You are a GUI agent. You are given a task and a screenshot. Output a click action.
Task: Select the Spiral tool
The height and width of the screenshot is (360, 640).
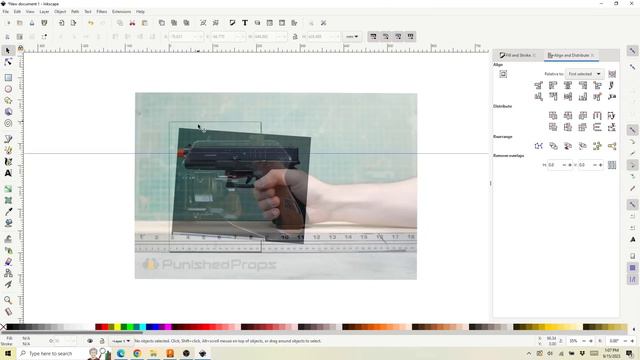8,123
